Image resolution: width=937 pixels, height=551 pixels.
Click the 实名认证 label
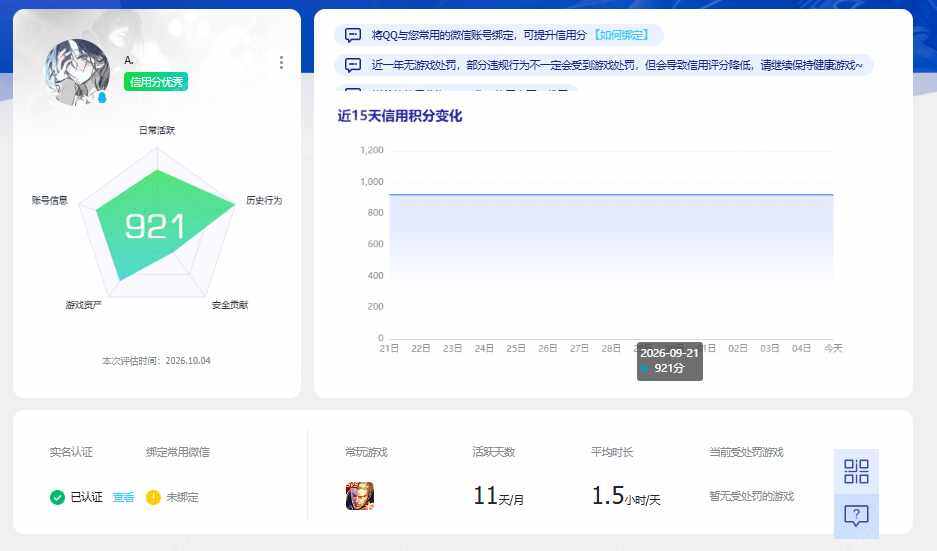[71, 452]
